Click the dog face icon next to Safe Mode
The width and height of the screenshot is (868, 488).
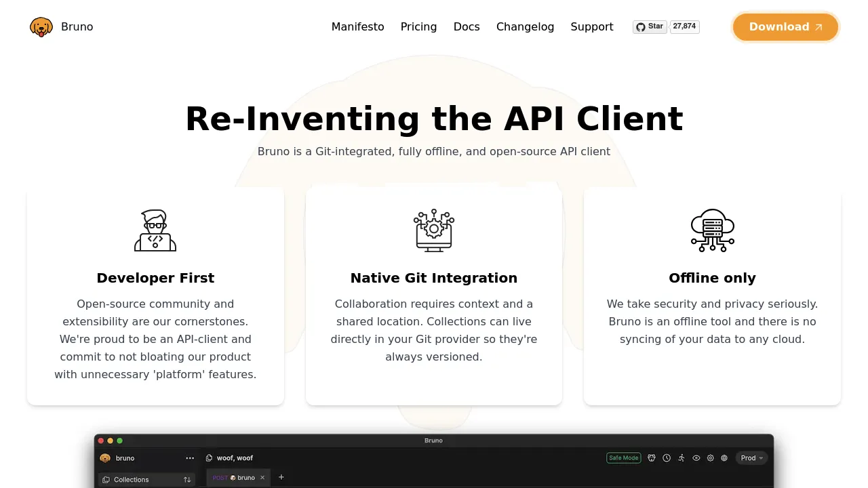[x=652, y=458]
